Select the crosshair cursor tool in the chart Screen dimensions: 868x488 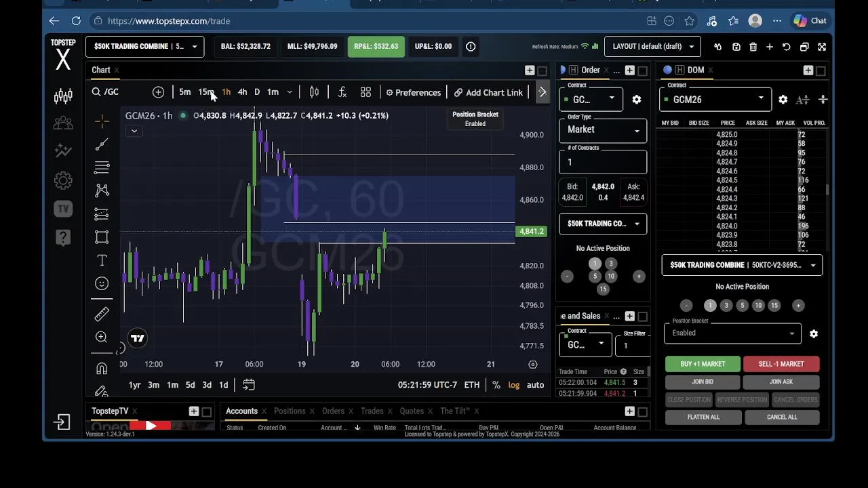102,121
